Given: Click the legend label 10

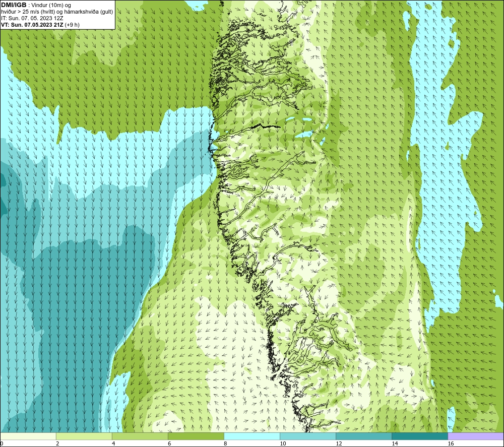Looking at the screenshot, I should pos(283,443).
